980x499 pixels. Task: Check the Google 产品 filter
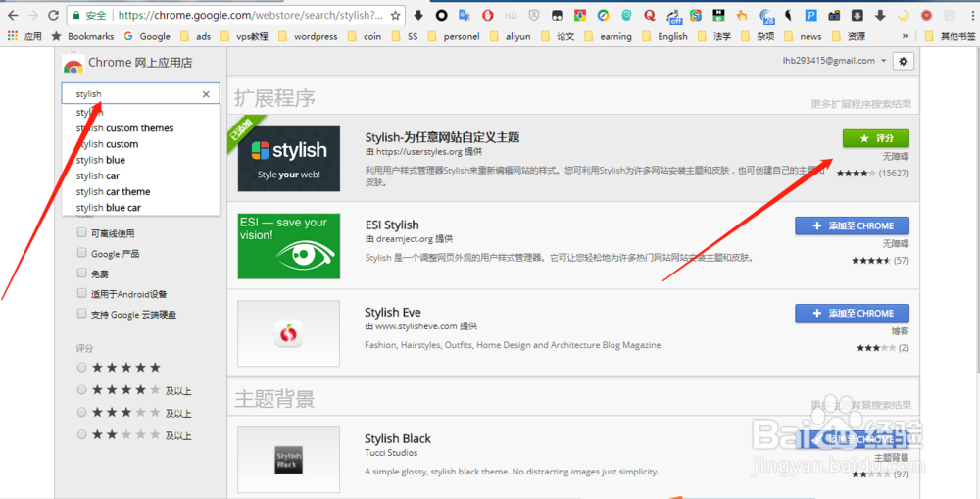click(81, 253)
